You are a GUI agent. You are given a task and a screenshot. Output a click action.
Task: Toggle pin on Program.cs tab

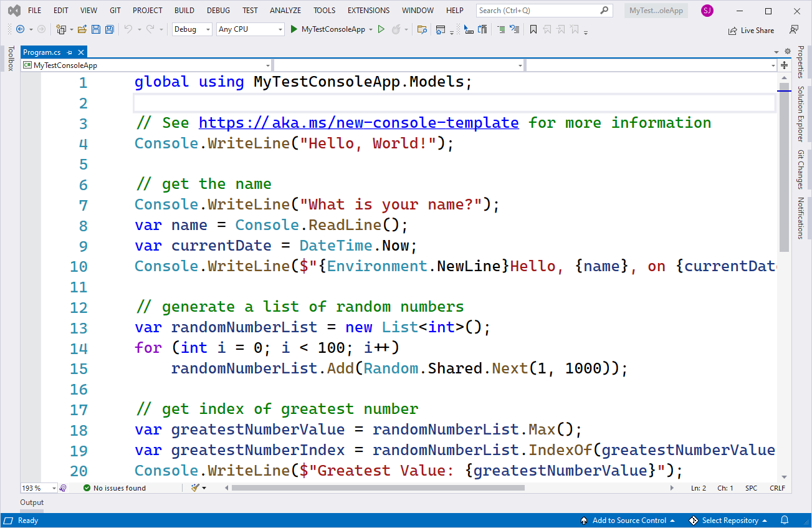[x=69, y=52]
